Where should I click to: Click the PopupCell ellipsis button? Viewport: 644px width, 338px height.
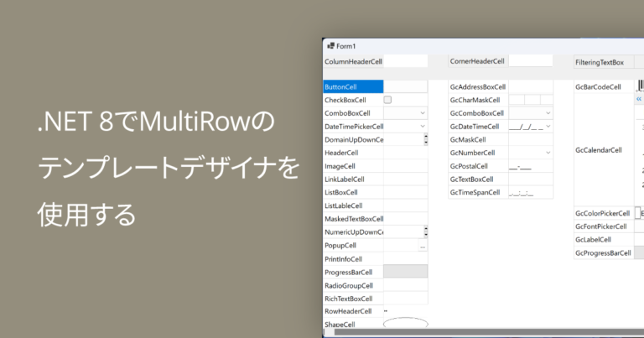423,246
